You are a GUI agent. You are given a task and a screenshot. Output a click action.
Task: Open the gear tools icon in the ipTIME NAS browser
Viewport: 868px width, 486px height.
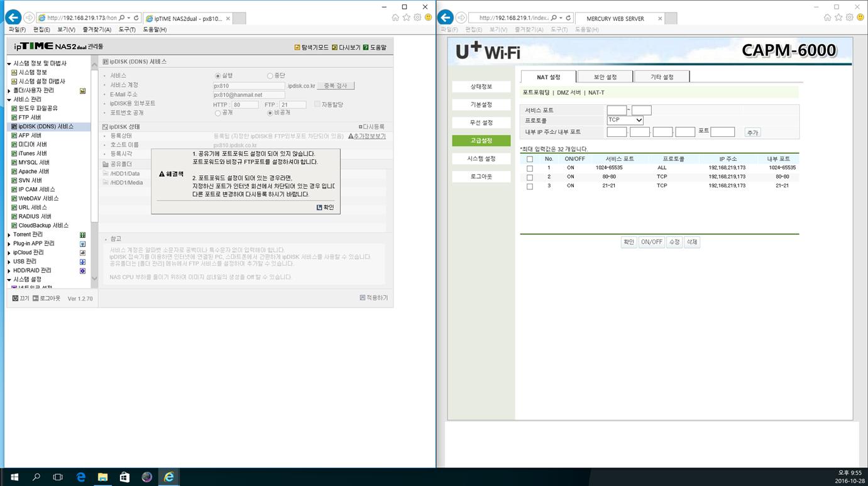click(417, 18)
